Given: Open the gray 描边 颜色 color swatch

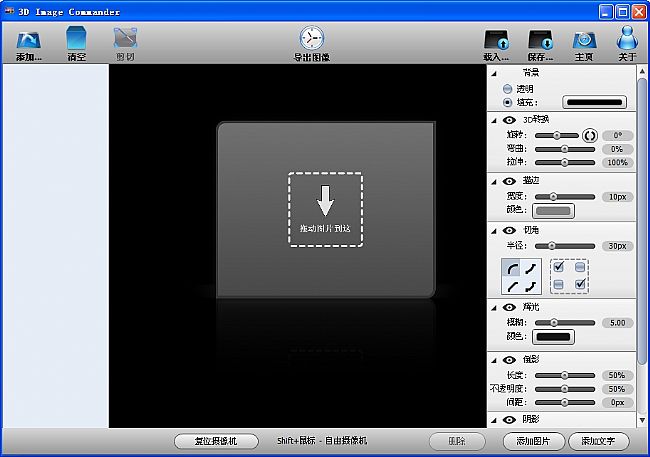Looking at the screenshot, I should coord(553,211).
